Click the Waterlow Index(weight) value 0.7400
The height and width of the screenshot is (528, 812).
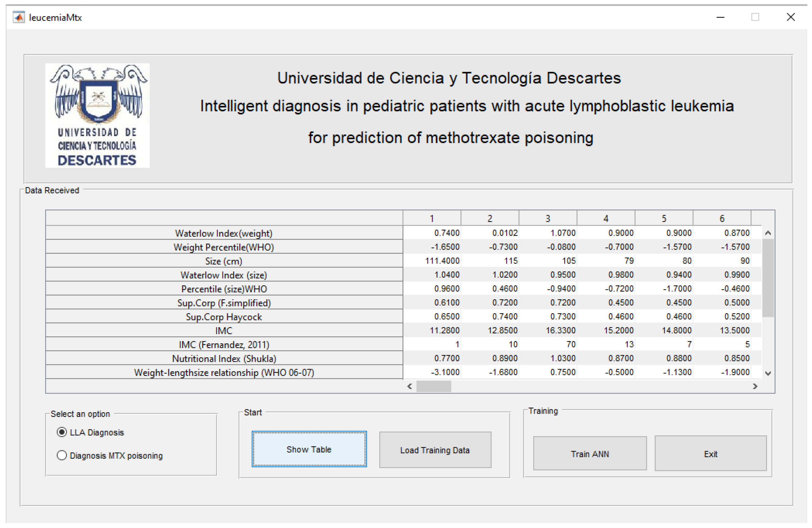click(x=447, y=233)
